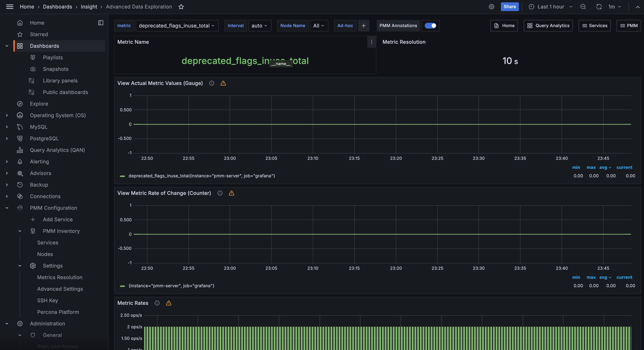644x350 pixels.
Task: Open the kebab menu on the Metric Name panel
Action: pyautogui.click(x=371, y=42)
